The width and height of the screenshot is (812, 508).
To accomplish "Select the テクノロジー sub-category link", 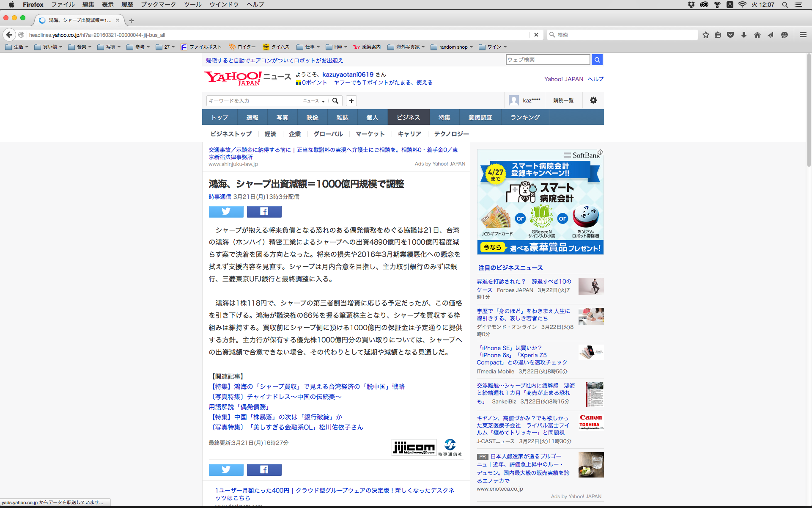I will (451, 134).
